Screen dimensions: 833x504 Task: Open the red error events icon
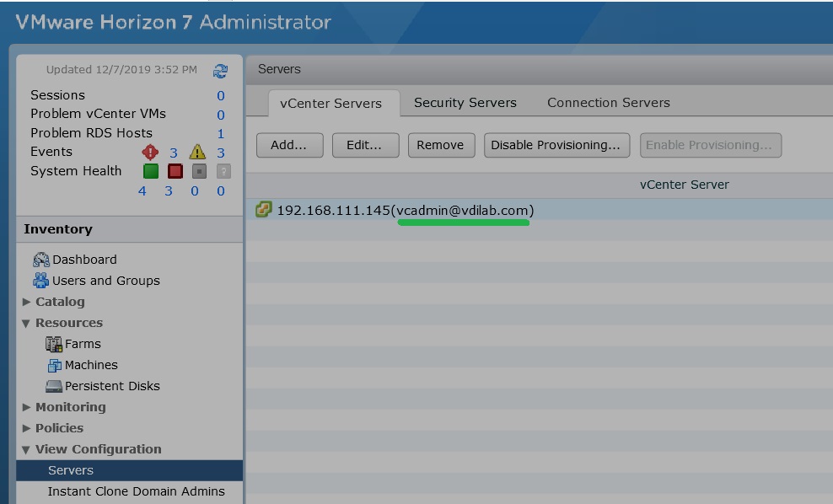pyautogui.click(x=150, y=153)
